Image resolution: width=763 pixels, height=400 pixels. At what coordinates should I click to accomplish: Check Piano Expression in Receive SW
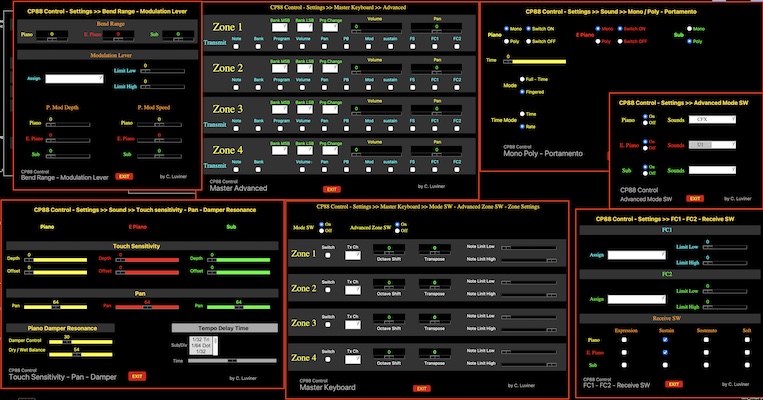click(x=624, y=340)
